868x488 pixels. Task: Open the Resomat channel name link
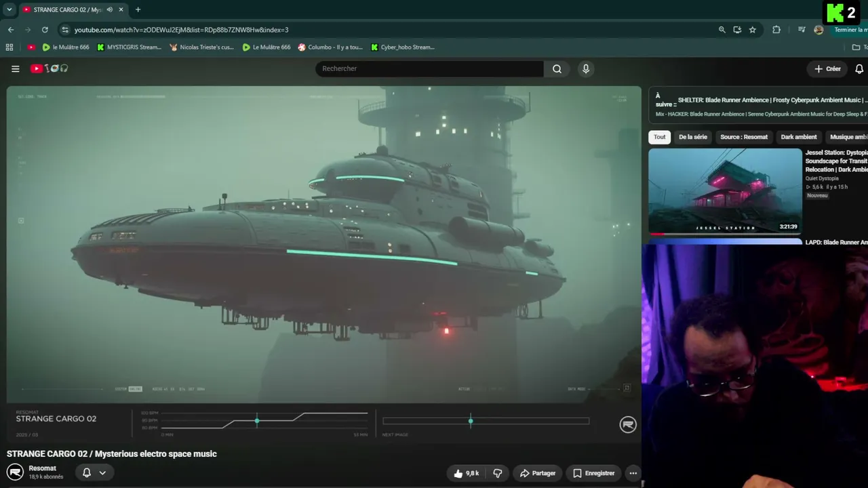pyautogui.click(x=42, y=468)
